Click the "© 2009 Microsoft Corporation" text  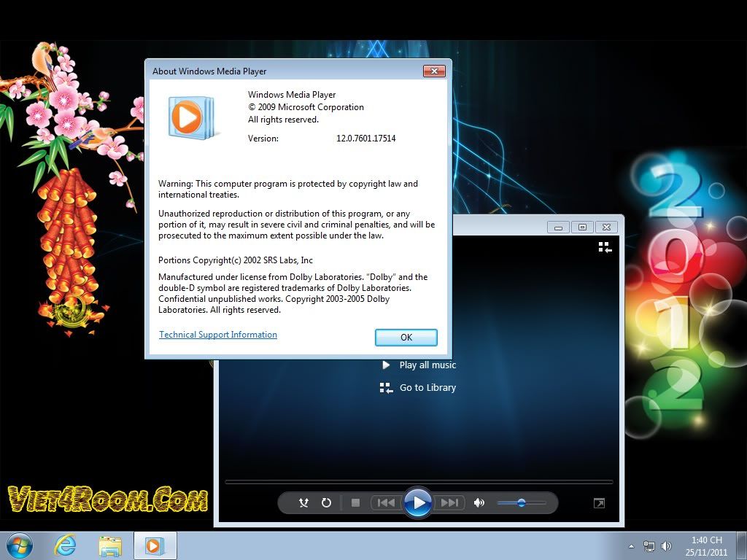(x=306, y=107)
